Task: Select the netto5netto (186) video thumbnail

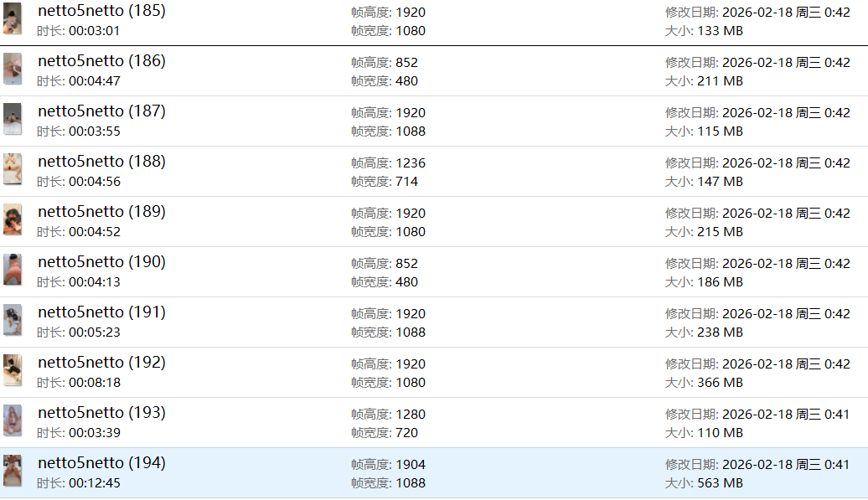Action: coord(13,69)
